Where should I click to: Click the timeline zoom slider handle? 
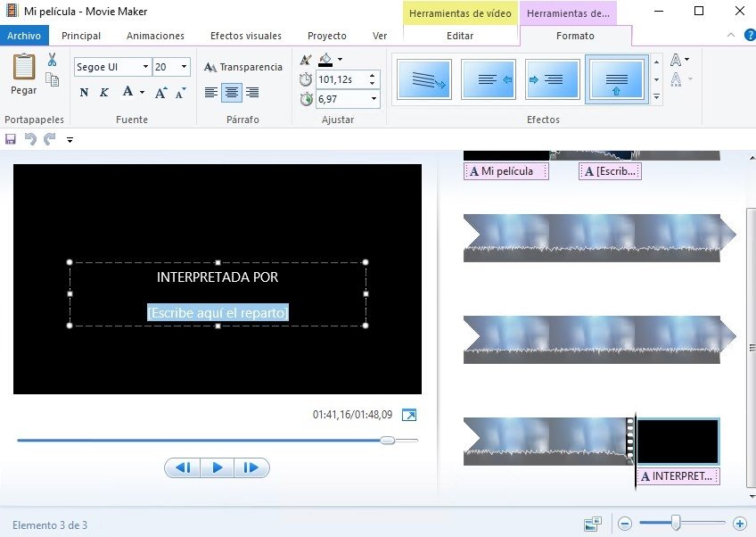[676, 523]
